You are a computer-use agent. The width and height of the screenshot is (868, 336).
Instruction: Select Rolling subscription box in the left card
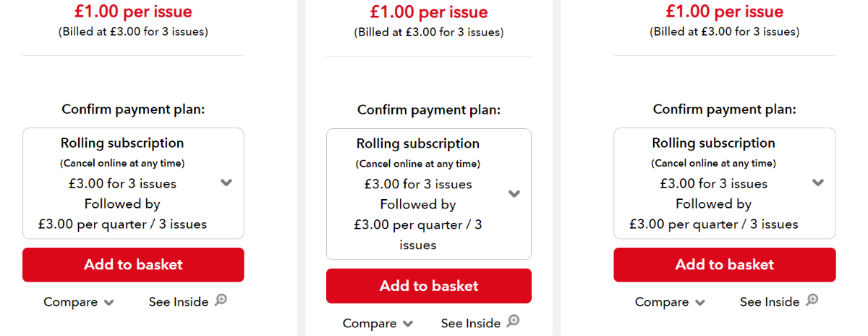[133, 183]
